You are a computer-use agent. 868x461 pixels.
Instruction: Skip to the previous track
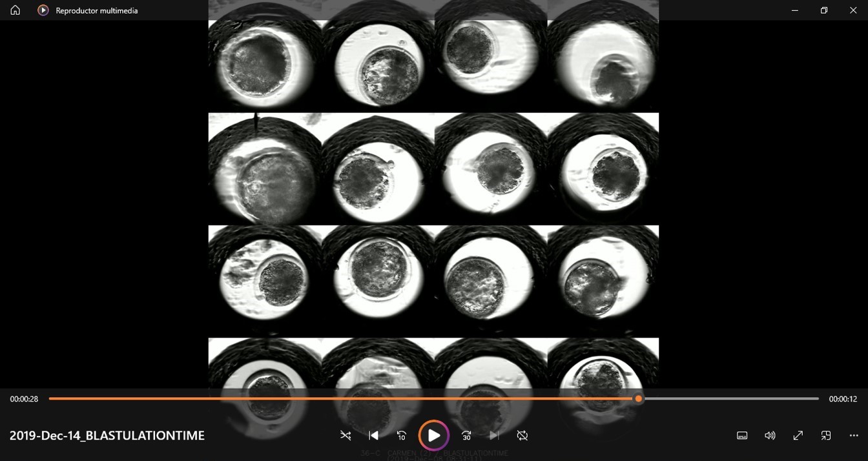click(373, 436)
